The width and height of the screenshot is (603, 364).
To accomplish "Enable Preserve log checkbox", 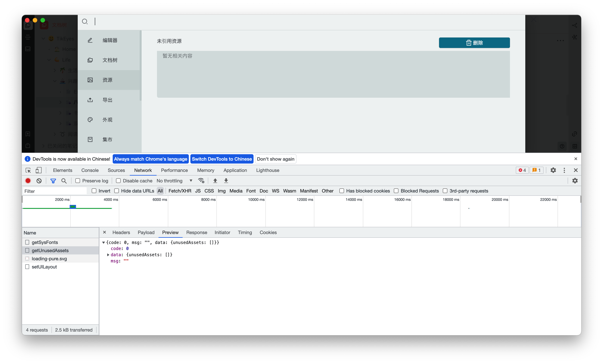I will coord(78,181).
